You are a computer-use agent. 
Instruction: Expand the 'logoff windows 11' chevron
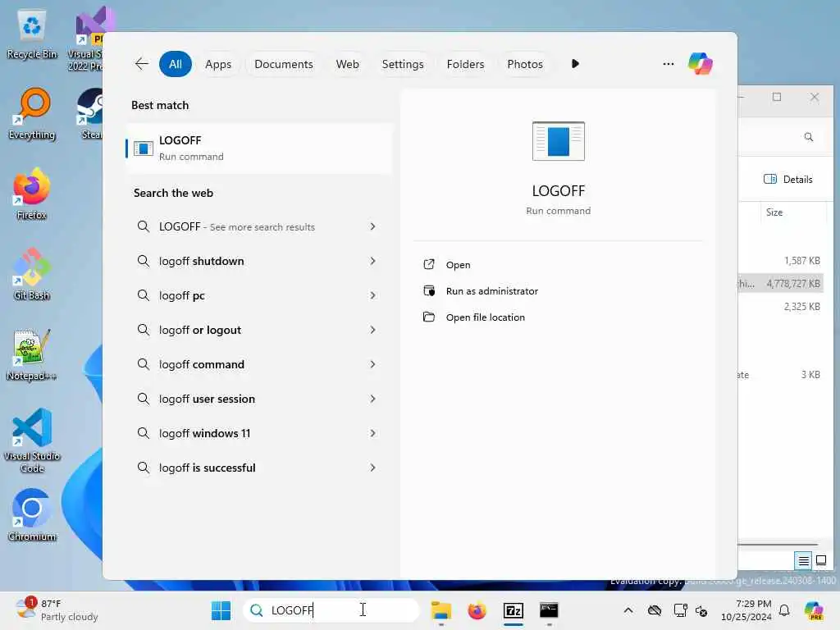coord(372,433)
